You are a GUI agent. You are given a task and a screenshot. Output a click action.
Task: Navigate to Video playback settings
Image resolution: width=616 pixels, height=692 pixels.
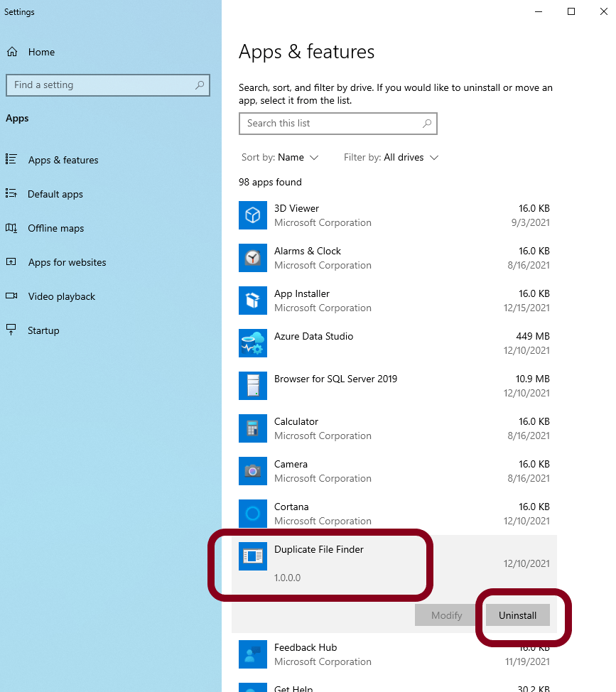(x=61, y=296)
